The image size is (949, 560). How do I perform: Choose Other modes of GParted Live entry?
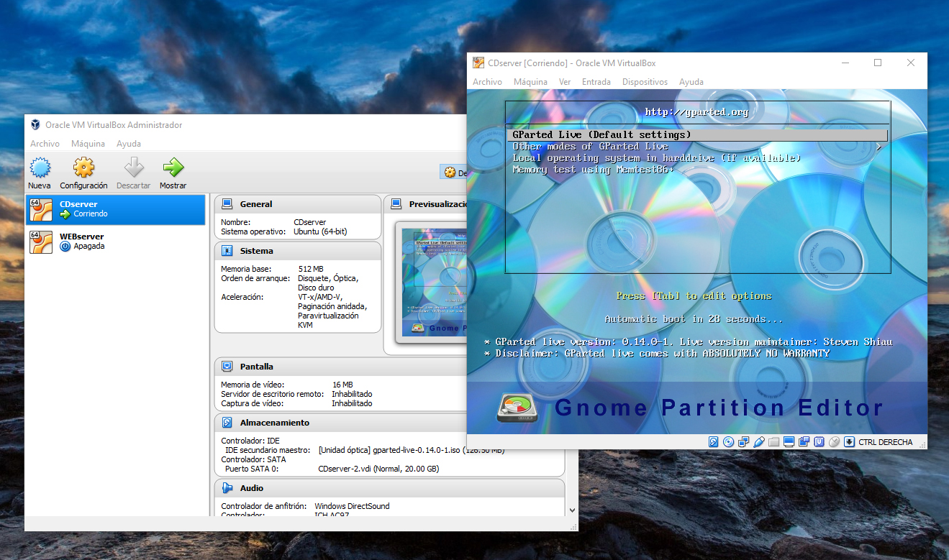(697, 146)
